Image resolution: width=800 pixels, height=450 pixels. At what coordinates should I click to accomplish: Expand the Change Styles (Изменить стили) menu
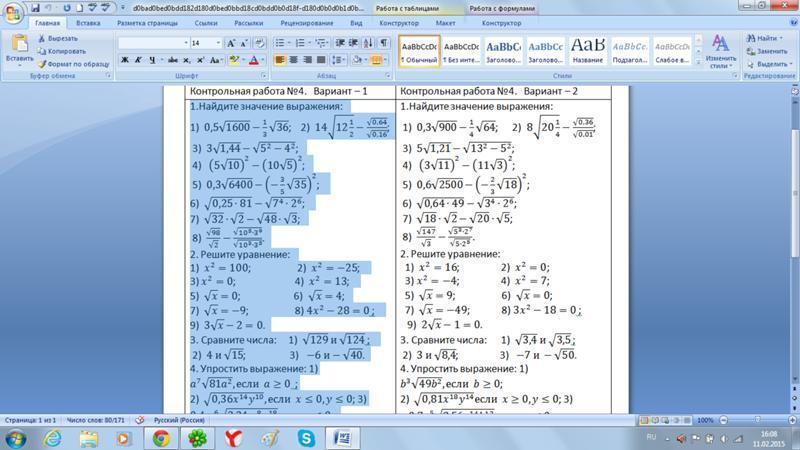tap(720, 52)
